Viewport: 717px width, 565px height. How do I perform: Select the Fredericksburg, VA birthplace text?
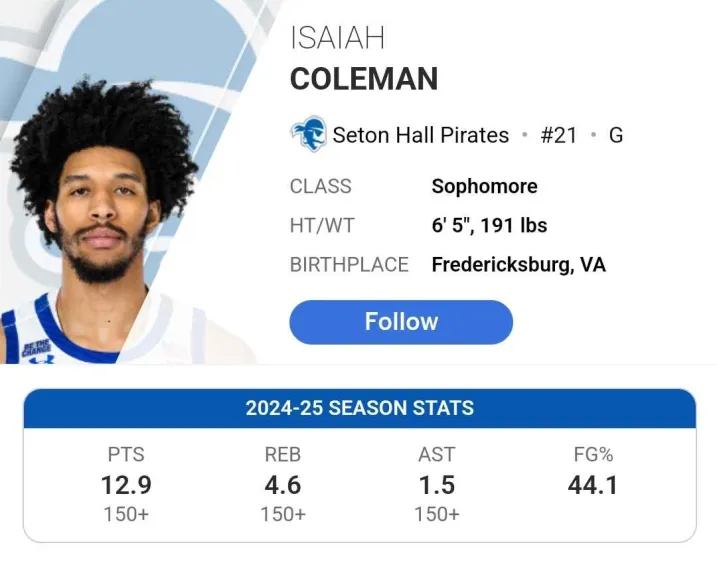click(x=518, y=265)
